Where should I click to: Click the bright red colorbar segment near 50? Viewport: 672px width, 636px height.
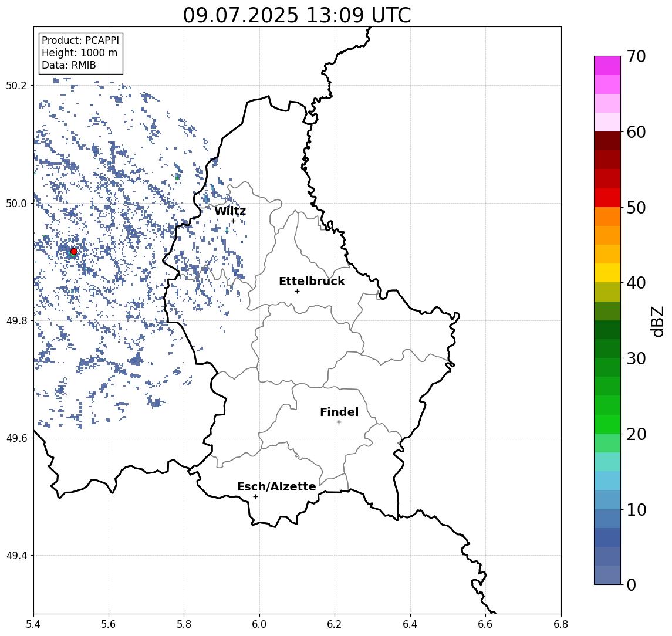click(x=607, y=198)
